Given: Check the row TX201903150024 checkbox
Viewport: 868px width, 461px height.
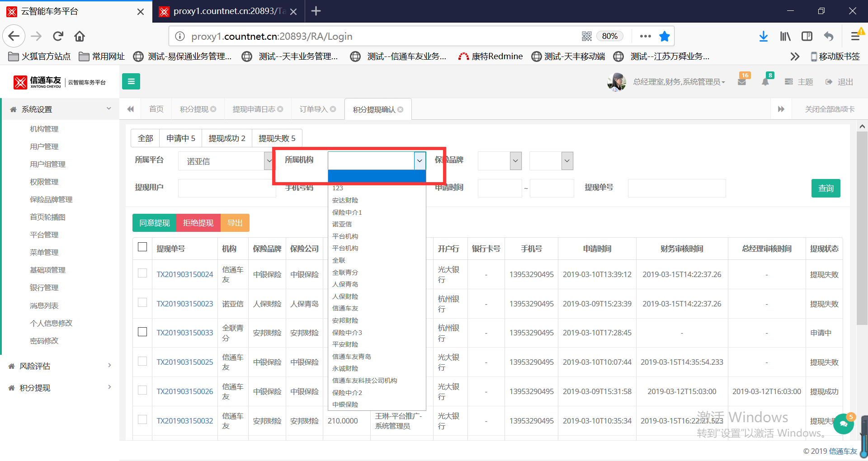Looking at the screenshot, I should click(142, 273).
